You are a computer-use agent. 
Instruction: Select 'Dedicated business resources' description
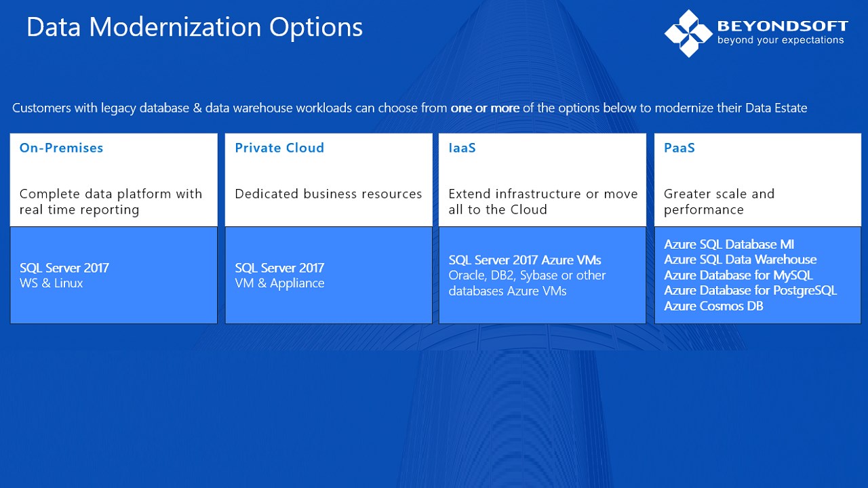pyautogui.click(x=328, y=194)
